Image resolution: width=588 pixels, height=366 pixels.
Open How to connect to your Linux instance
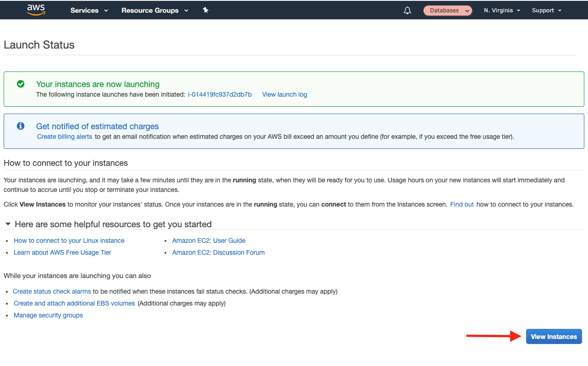coord(69,240)
